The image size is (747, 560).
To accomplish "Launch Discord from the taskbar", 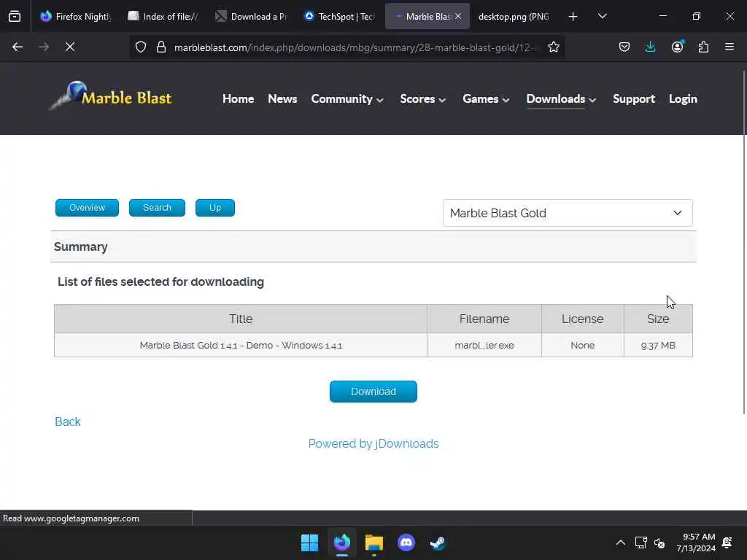I will click(x=406, y=542).
